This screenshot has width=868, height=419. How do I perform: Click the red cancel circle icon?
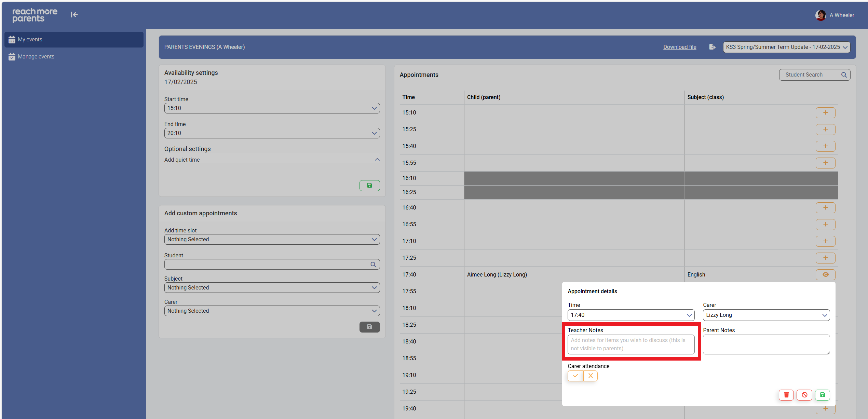804,395
